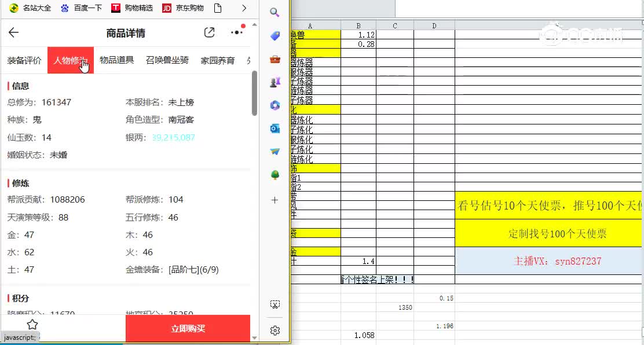This screenshot has width=644, height=345.
Task: Open the share icon next to 商品详情
Action: (x=209, y=33)
